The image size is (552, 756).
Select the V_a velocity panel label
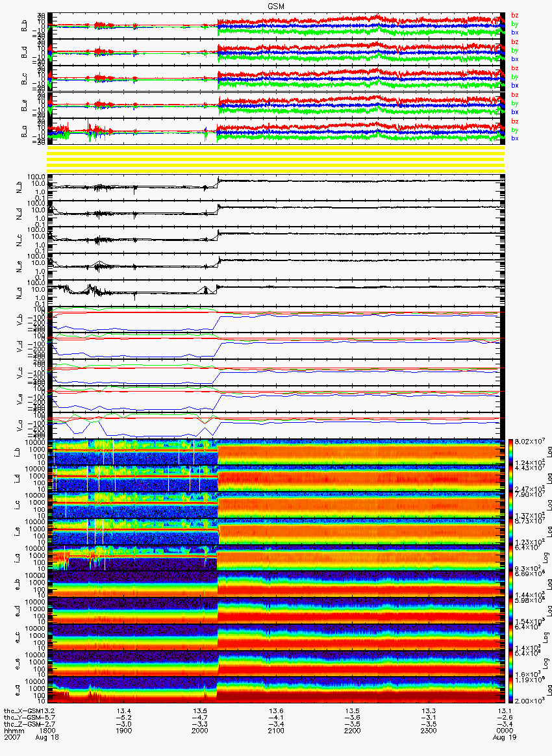(20, 425)
